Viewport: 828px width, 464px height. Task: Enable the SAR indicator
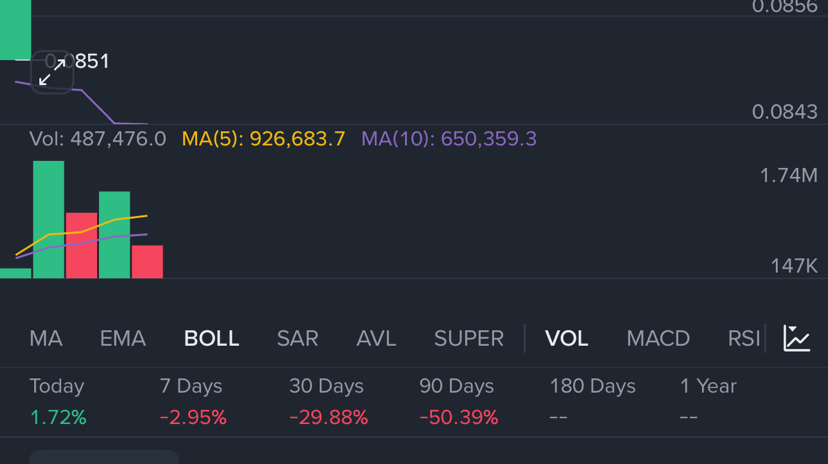click(x=297, y=339)
